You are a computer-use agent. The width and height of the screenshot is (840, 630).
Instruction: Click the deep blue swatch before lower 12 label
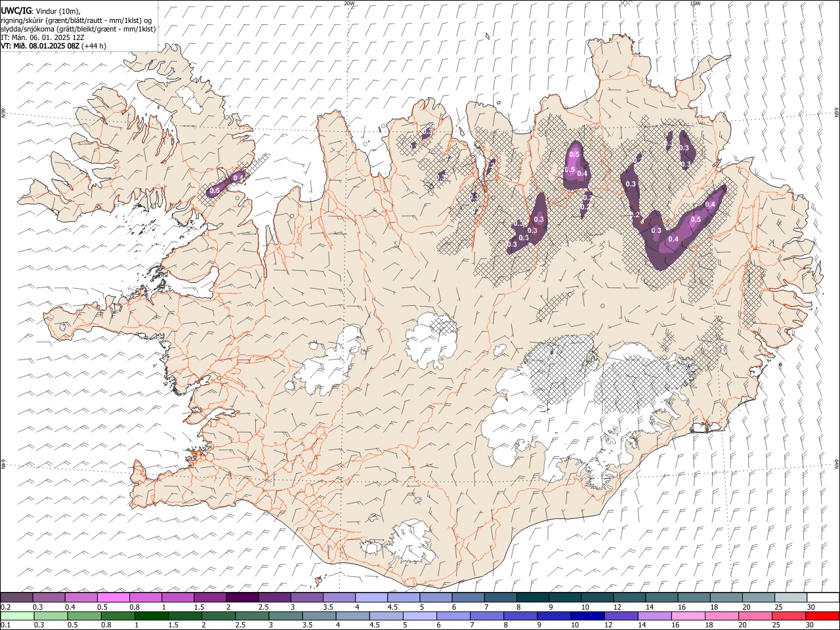point(587,616)
